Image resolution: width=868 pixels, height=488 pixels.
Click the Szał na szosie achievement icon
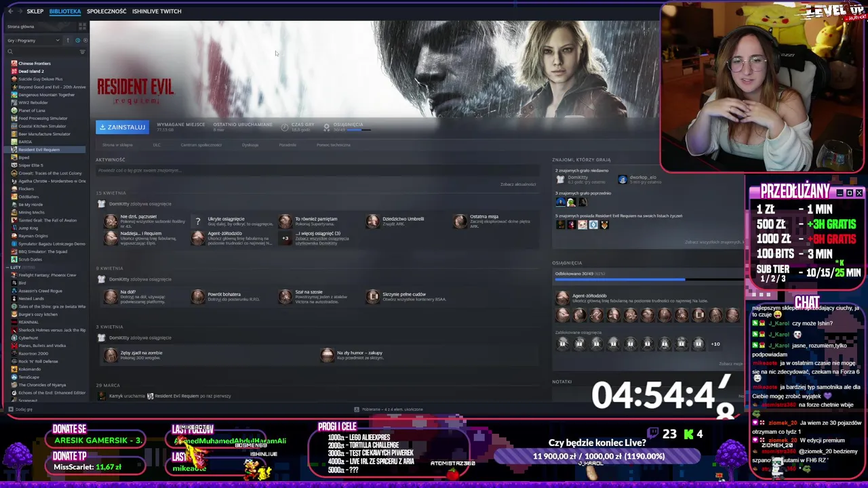click(285, 297)
